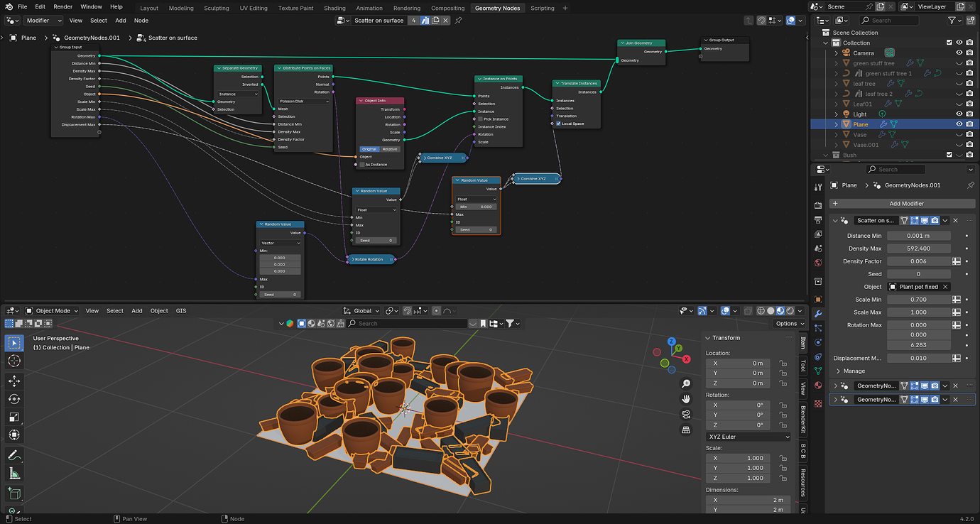Image resolution: width=980 pixels, height=524 pixels.
Task: Open the Object Mode dropdown
Action: pyautogui.click(x=53, y=311)
